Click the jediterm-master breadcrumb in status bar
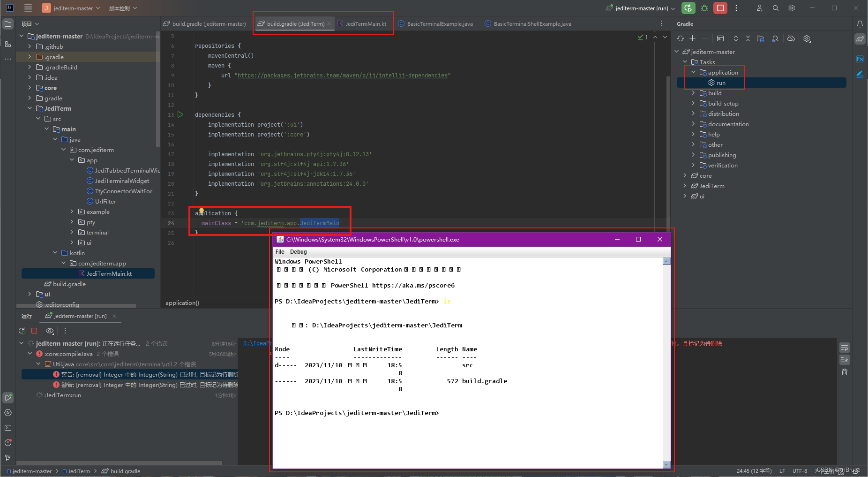The image size is (868, 477). pos(29,471)
